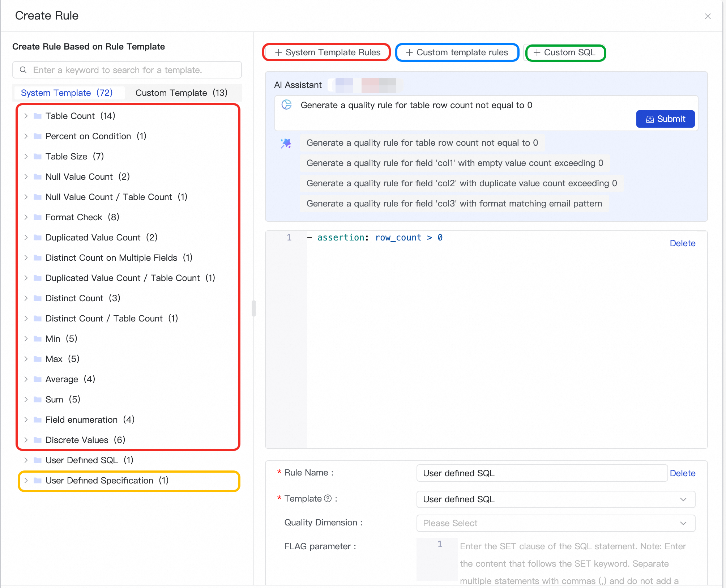Click Delete link next to Rule Name
The width and height of the screenshot is (726, 588).
tap(682, 473)
